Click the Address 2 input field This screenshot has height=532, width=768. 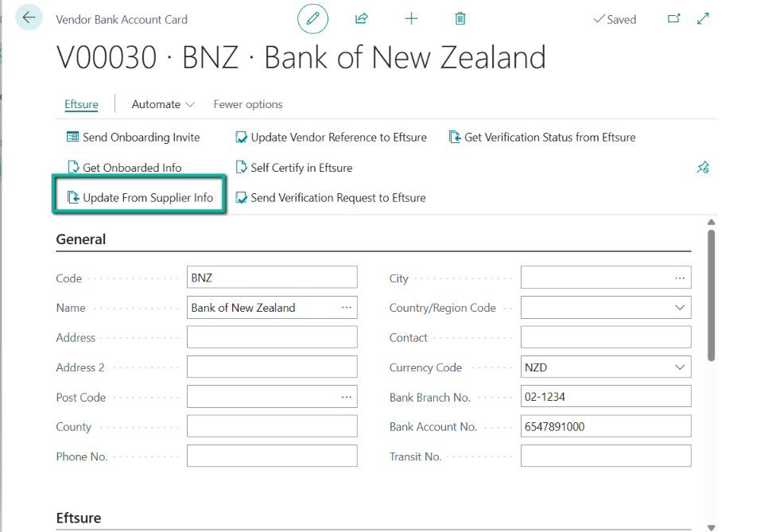pos(272,367)
